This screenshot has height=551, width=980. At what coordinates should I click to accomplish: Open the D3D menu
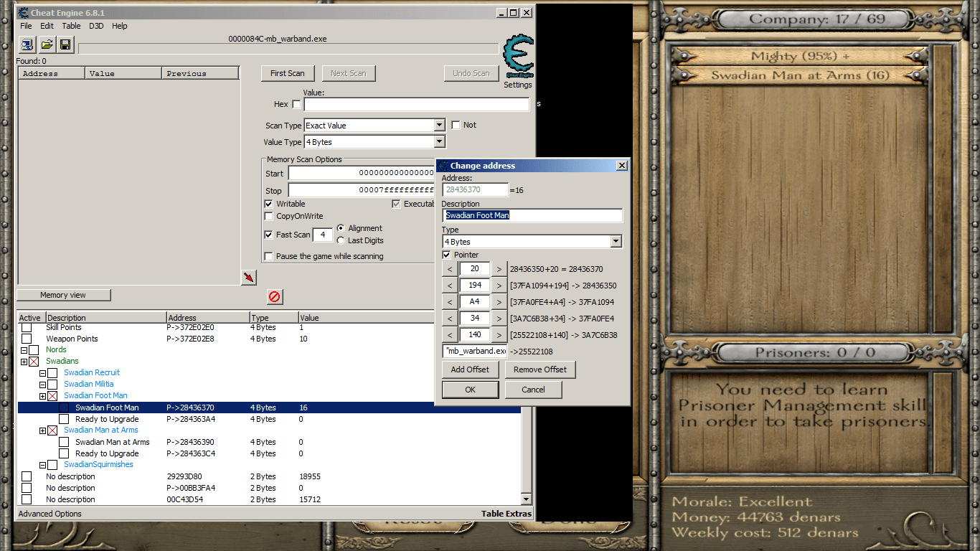[x=95, y=26]
